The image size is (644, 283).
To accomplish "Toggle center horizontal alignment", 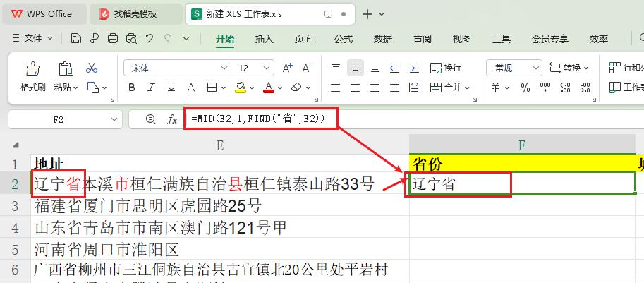I will pos(356,88).
